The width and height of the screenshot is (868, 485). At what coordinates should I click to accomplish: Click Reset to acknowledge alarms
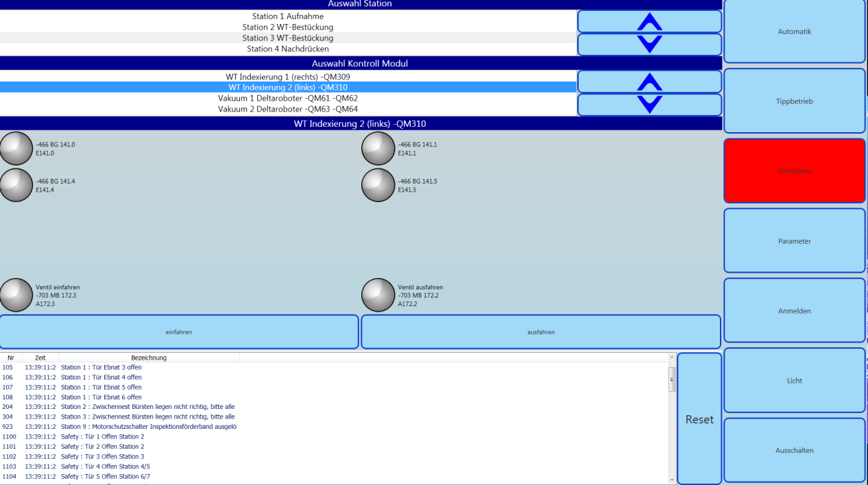coord(699,419)
